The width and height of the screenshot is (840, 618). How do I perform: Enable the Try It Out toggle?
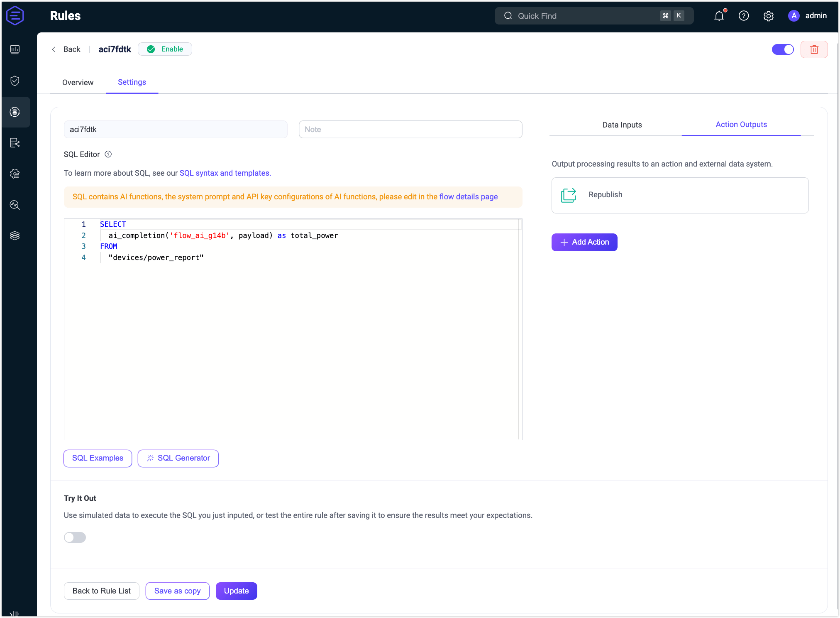coord(75,537)
